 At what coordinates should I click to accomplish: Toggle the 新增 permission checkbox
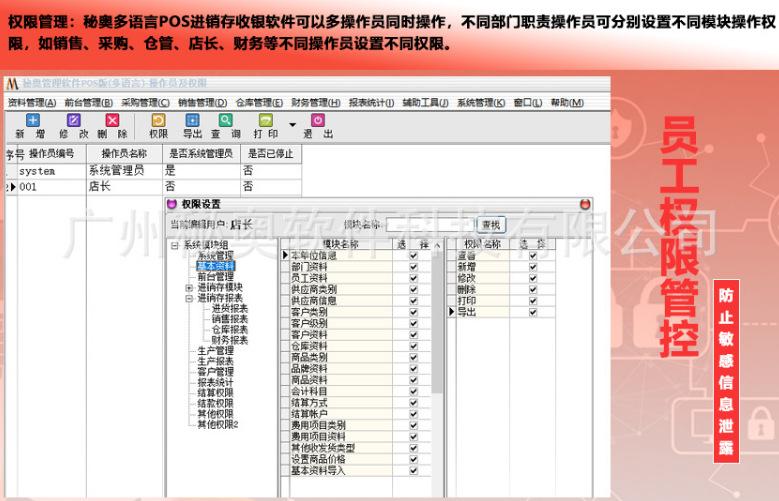pyautogui.click(x=533, y=267)
